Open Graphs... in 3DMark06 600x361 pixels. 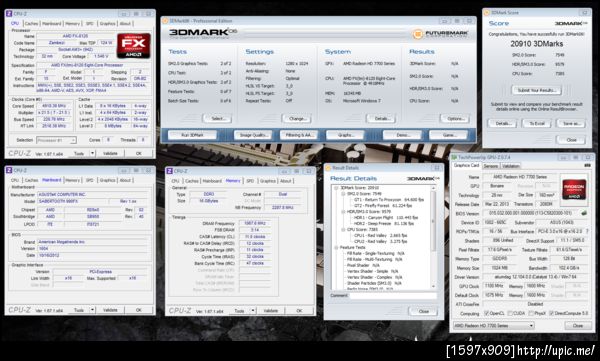coord(345,135)
